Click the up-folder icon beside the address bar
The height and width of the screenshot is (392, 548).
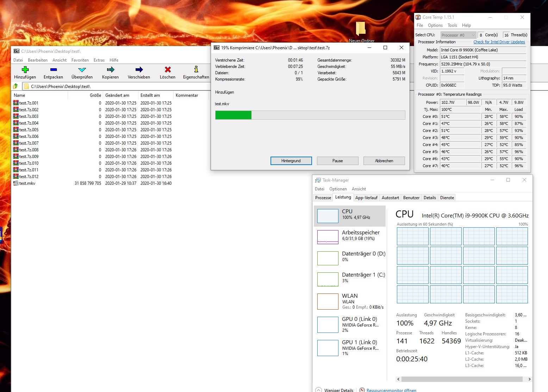point(15,86)
